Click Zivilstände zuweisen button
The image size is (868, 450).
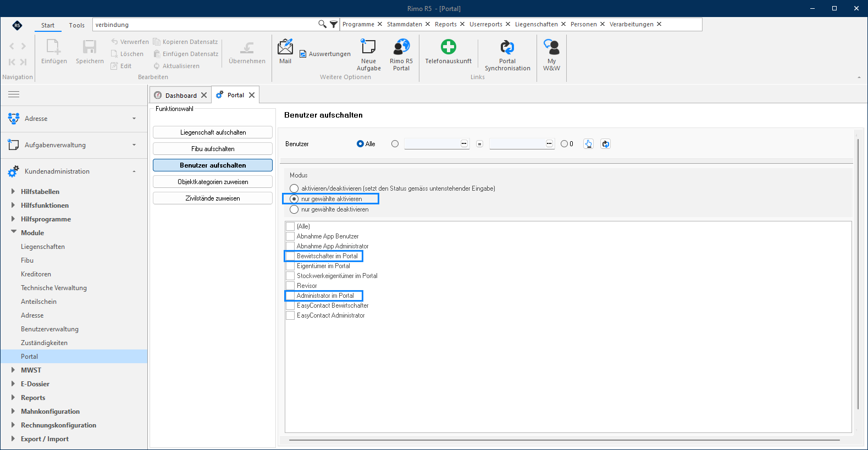(x=213, y=198)
